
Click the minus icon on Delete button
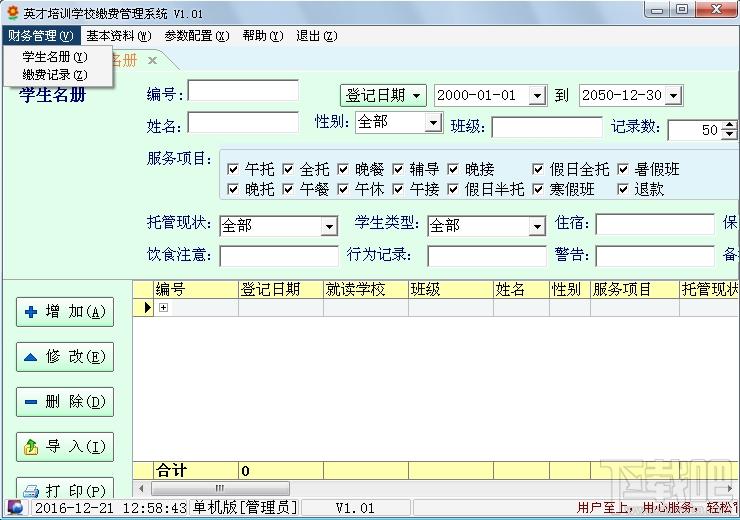coord(31,402)
